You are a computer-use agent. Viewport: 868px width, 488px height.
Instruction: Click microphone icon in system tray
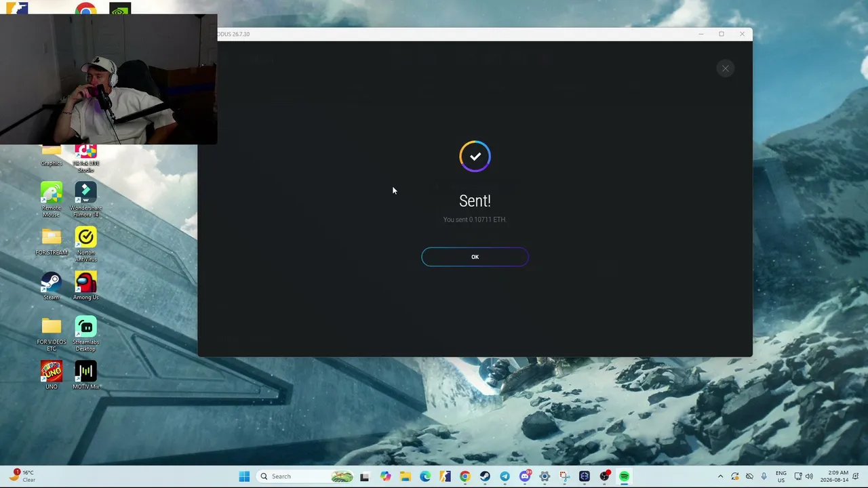coord(764,476)
